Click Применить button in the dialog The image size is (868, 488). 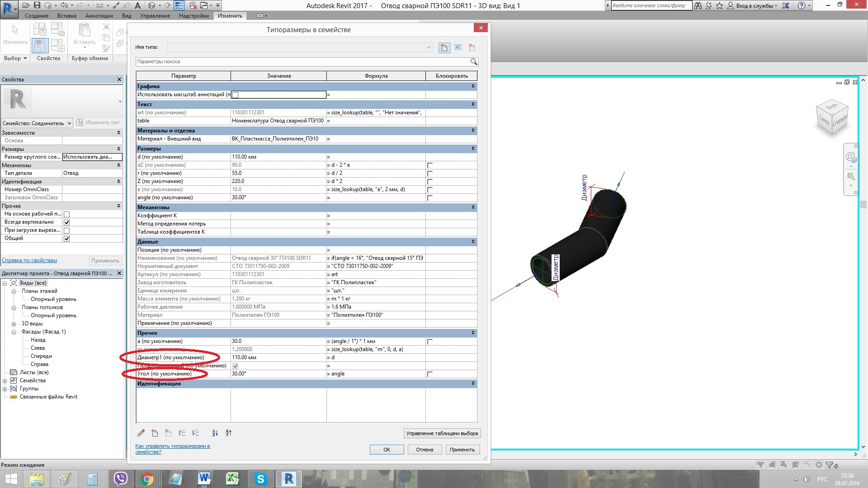pos(462,450)
